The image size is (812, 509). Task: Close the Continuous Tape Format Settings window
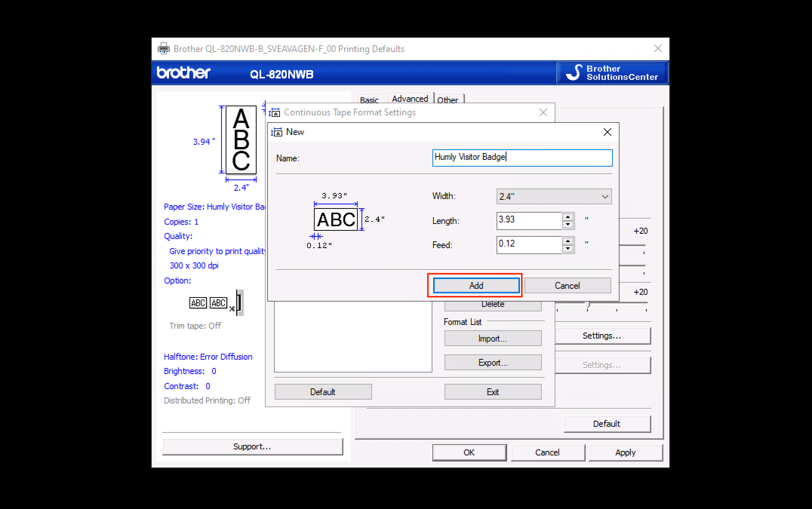[x=543, y=112]
